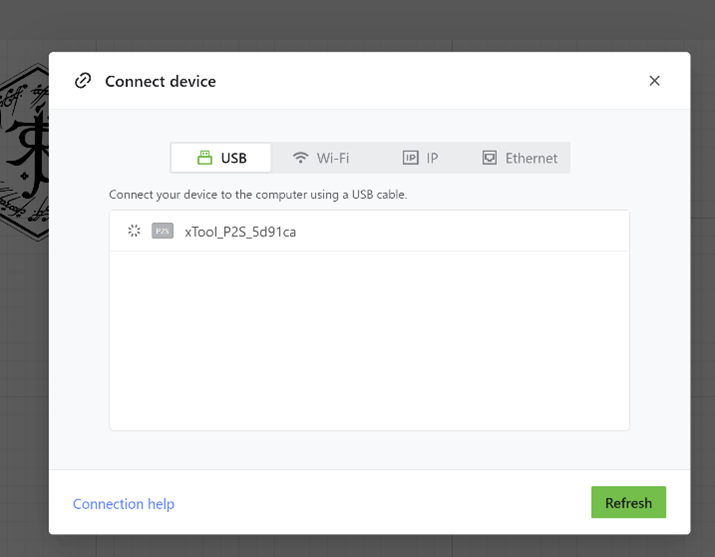Click the Ethernet port icon
The width and height of the screenshot is (715, 557).
pyautogui.click(x=489, y=158)
